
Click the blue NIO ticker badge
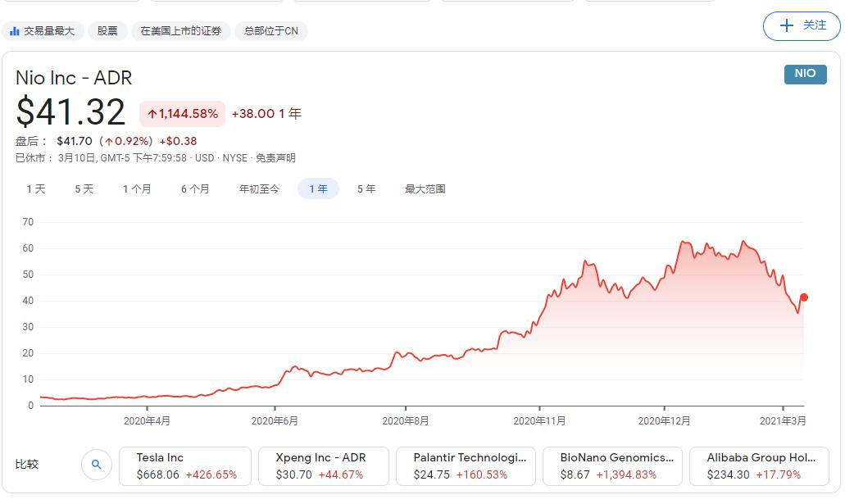804,74
